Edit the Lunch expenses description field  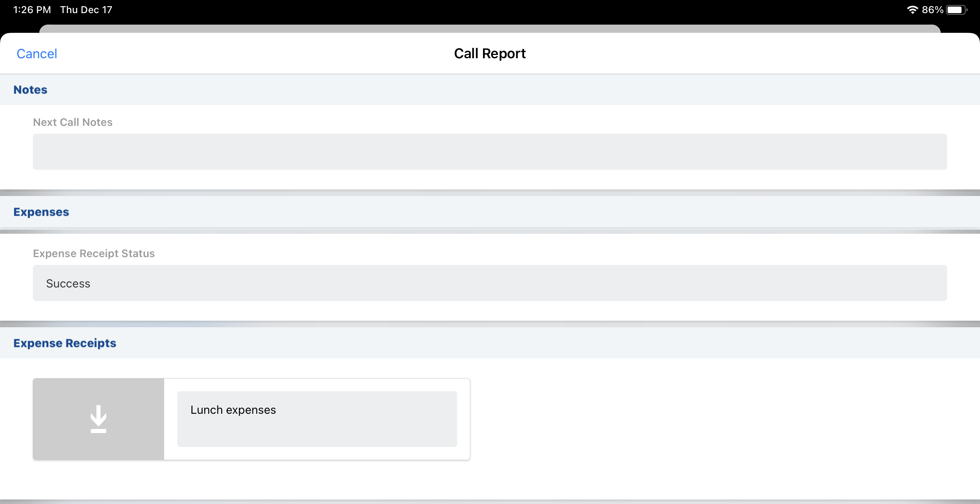click(x=317, y=419)
